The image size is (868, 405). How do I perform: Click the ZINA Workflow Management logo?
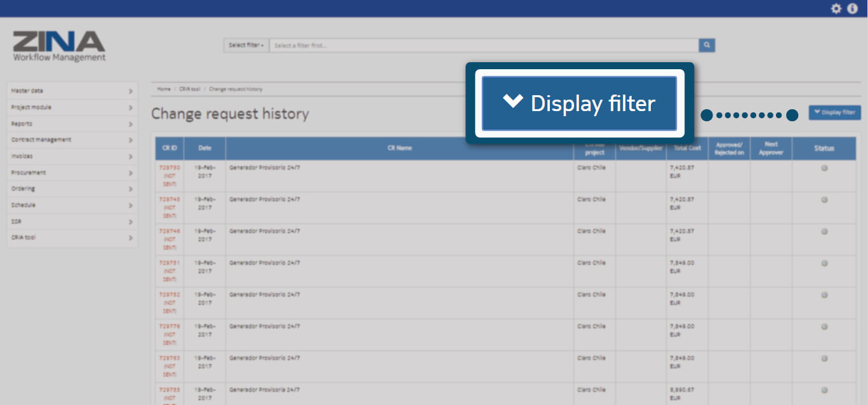click(x=59, y=46)
